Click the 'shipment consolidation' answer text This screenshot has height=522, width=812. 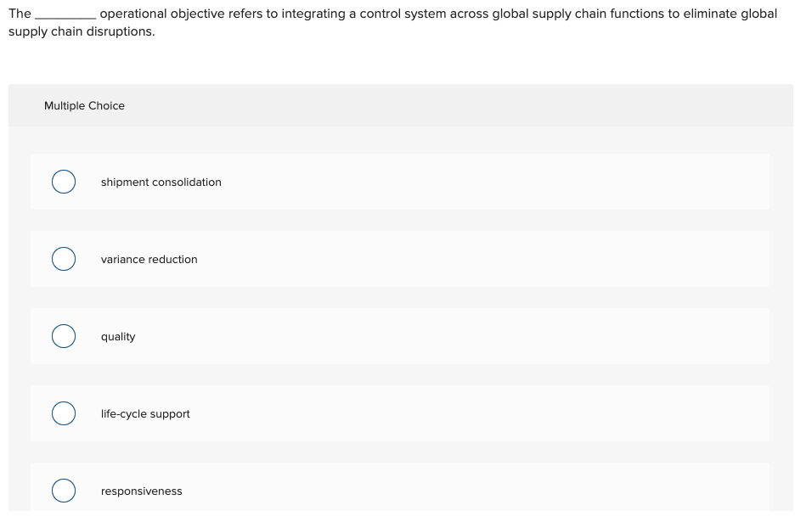[x=161, y=182]
